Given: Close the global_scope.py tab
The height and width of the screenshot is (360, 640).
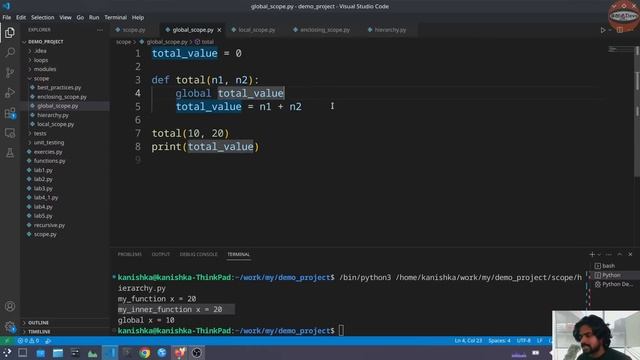Looking at the screenshot, I should pyautogui.click(x=219, y=30).
